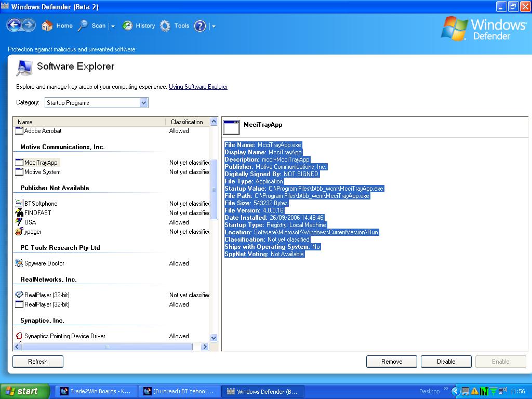Screen dimensions: 532x399
Task: Click the green funnel-shaped tray icon
Action: coord(494,392)
